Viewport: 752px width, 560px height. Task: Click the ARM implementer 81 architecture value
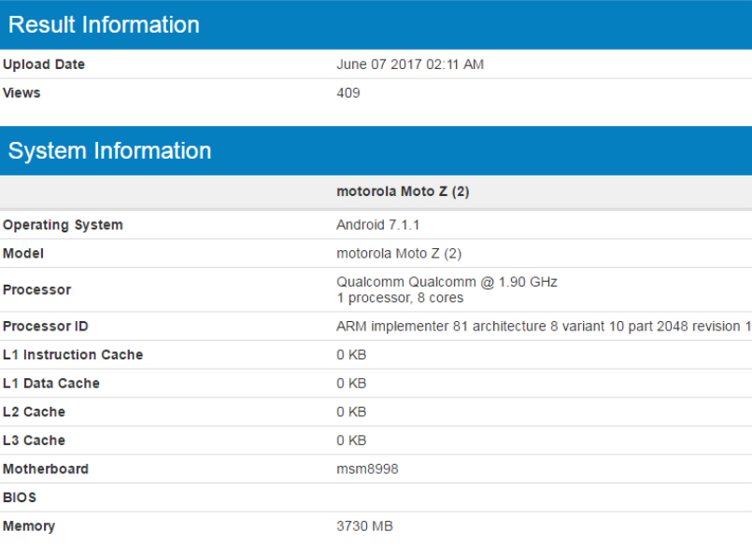point(544,327)
